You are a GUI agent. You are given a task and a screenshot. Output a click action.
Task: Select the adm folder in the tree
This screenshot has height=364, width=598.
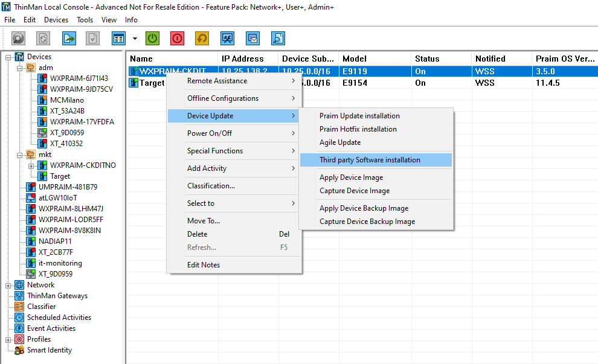(x=46, y=68)
